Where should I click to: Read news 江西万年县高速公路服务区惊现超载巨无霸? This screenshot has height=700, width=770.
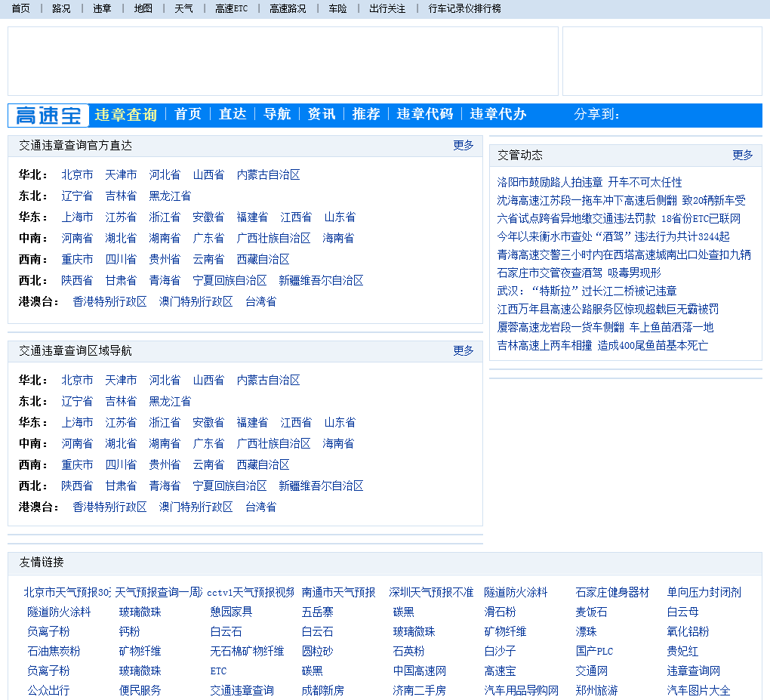608,310
